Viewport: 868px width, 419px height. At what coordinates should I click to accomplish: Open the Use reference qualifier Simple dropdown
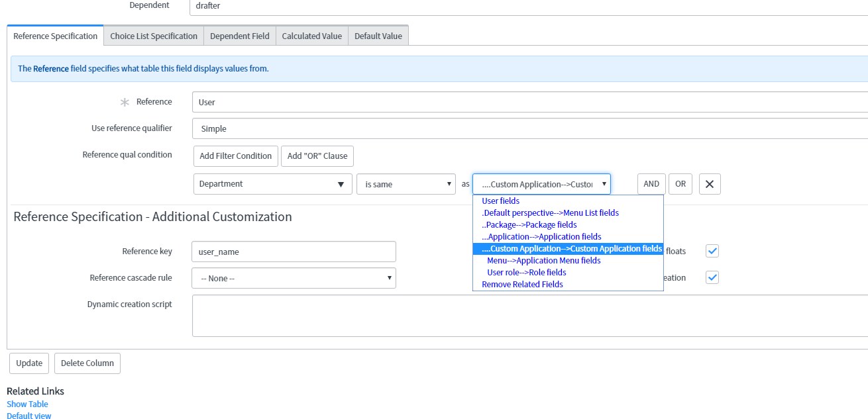529,128
